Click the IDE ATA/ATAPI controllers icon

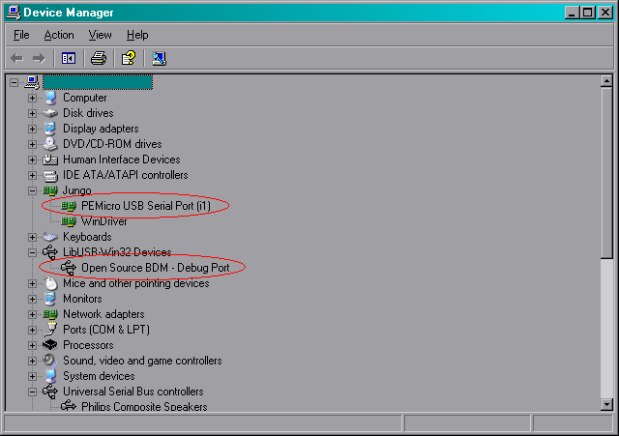pos(50,175)
